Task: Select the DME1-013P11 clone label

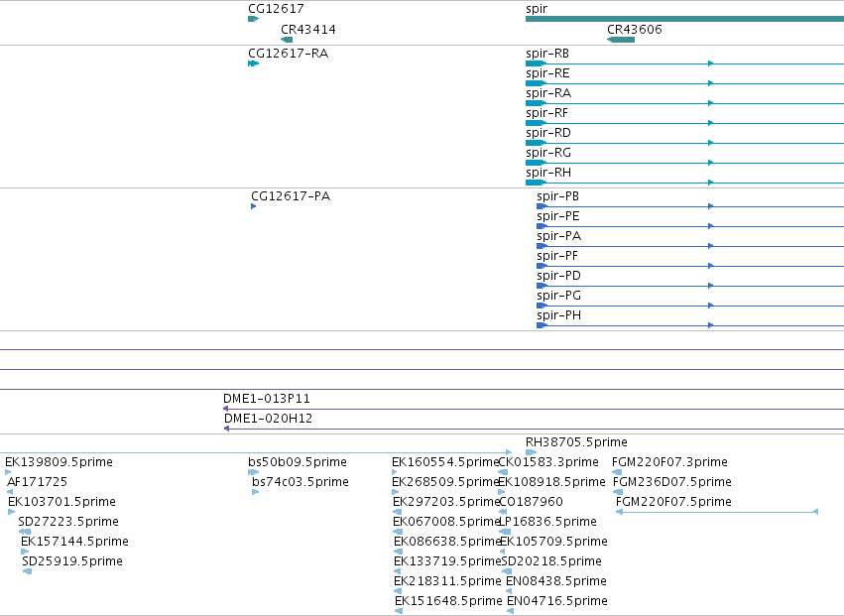Action: pos(267,399)
